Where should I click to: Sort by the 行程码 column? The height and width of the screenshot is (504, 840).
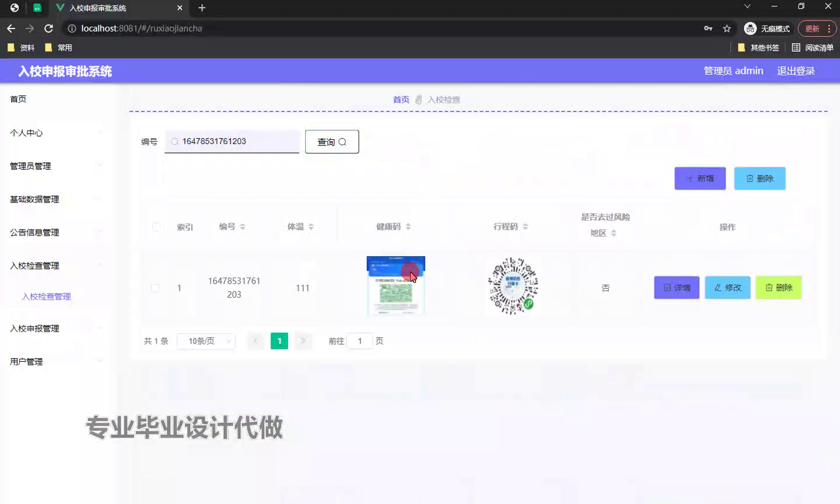click(x=526, y=227)
